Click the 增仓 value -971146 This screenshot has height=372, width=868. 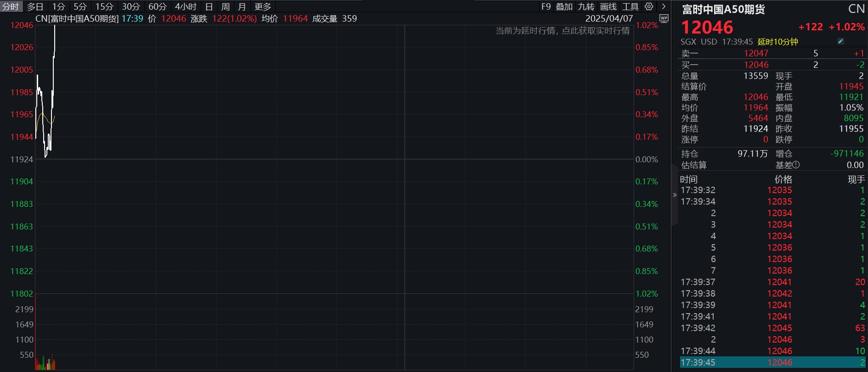[x=847, y=154]
